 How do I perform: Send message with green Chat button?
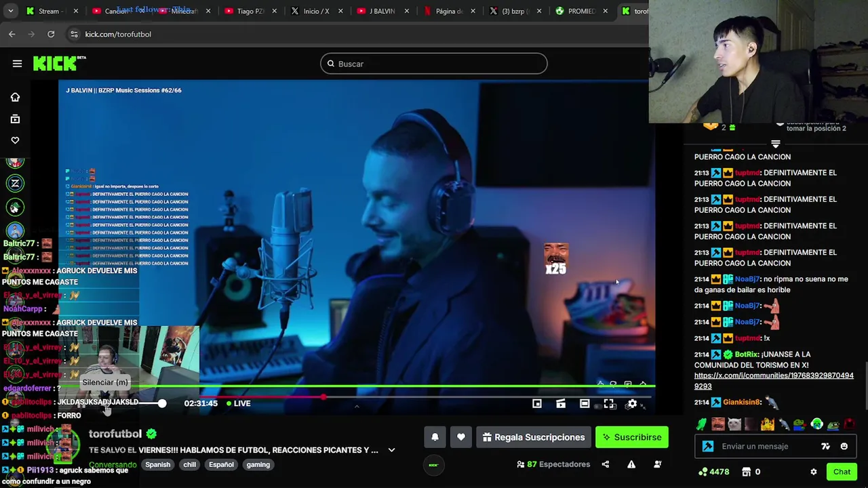coord(842,472)
